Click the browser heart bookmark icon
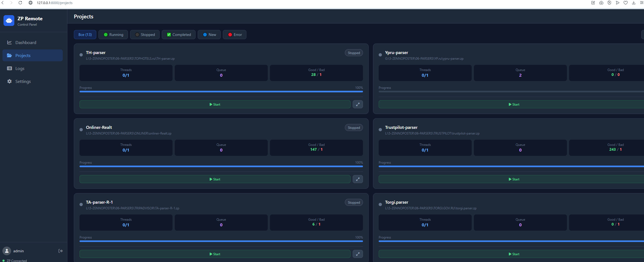 pyautogui.click(x=625, y=3)
